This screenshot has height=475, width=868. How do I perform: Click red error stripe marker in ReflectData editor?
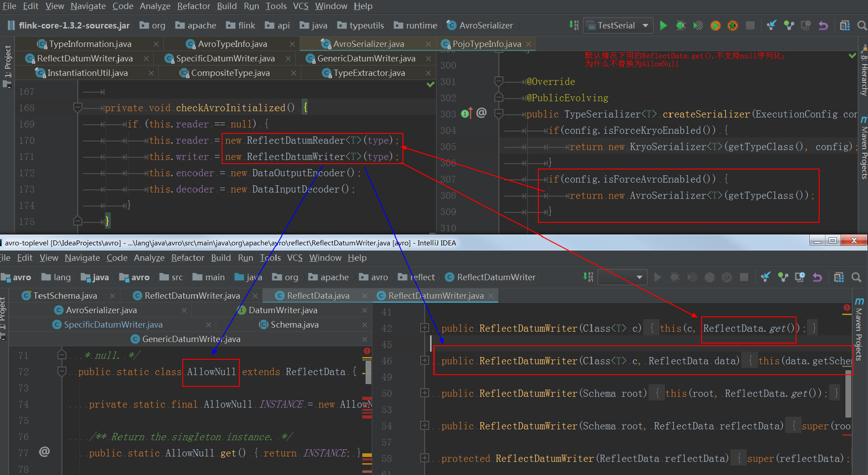tap(367, 351)
